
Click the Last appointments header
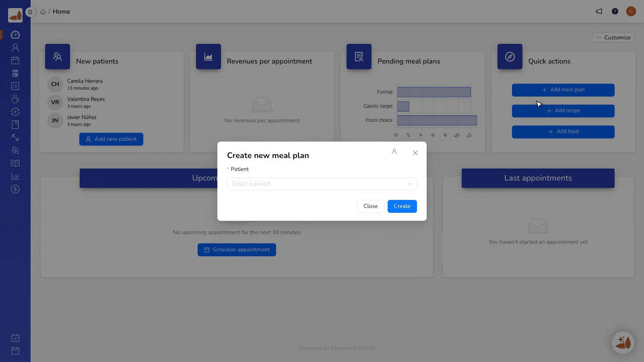click(x=538, y=178)
